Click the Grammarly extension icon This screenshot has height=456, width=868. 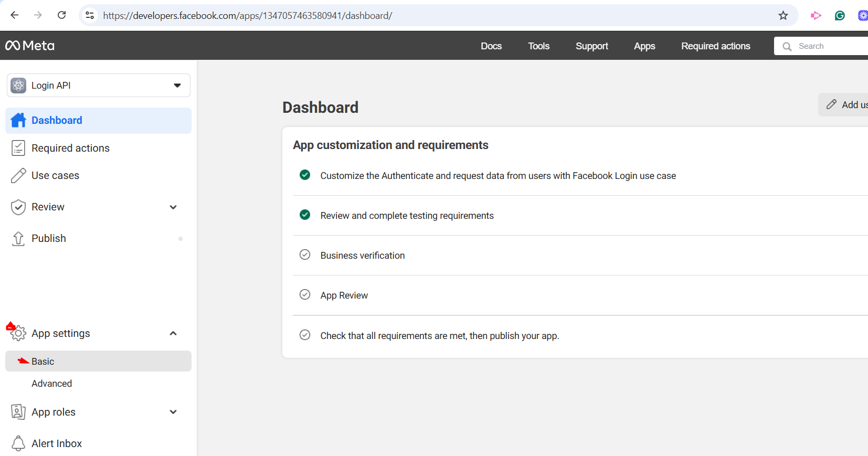coord(840,15)
